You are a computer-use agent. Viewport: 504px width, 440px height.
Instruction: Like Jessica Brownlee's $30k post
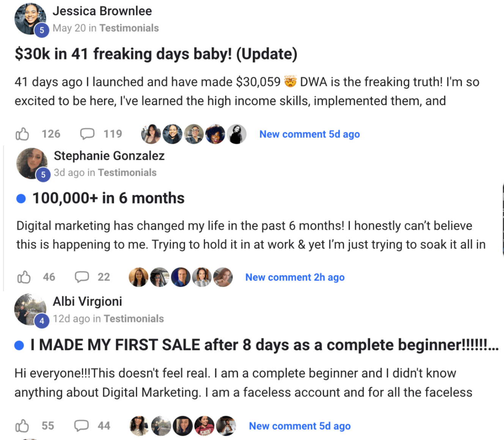pos(22,134)
